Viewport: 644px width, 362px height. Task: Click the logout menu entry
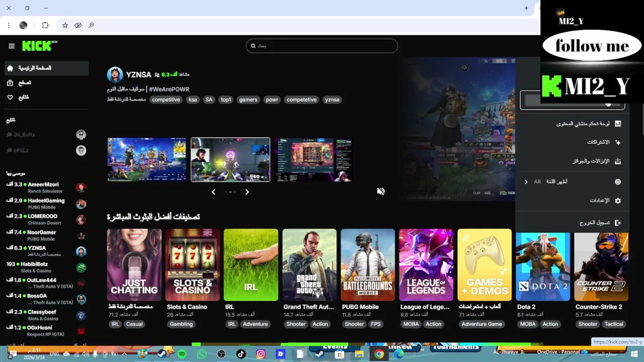coord(573,223)
